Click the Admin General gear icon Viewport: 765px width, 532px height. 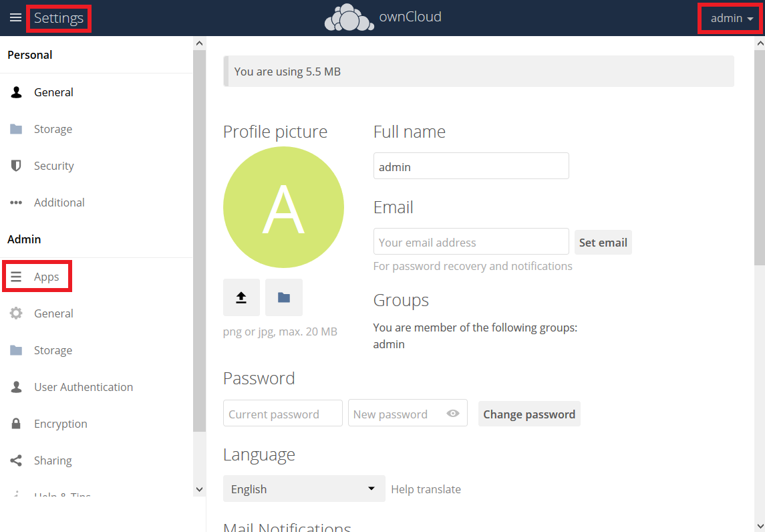coord(17,313)
